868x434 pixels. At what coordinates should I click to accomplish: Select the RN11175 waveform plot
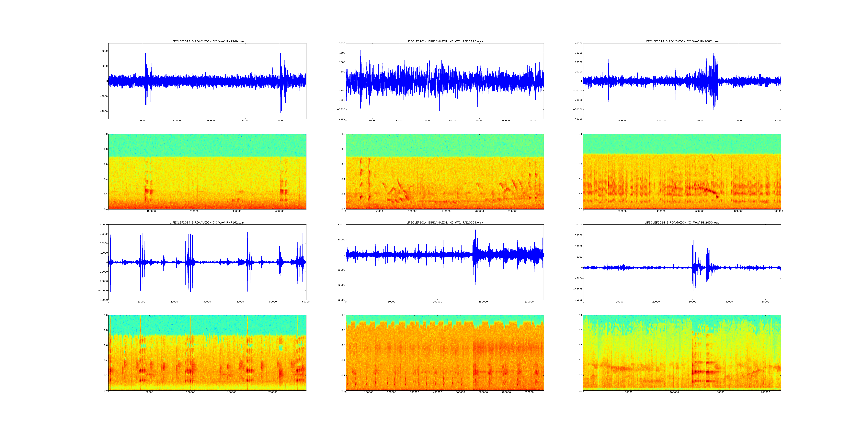444,81
